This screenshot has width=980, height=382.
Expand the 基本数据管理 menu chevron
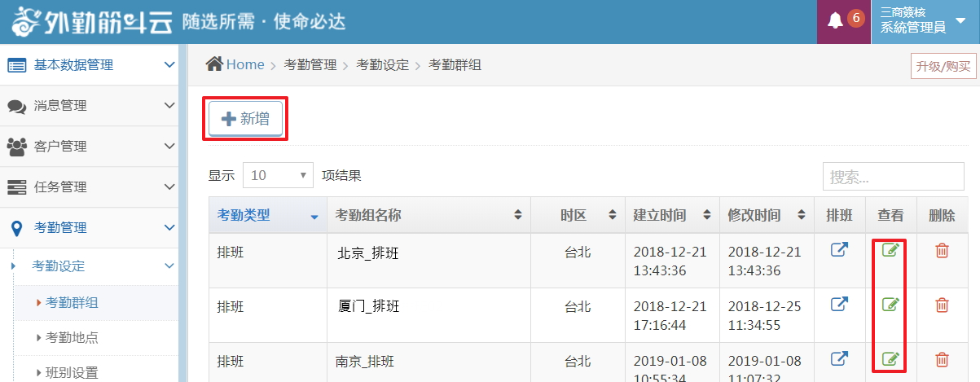169,65
